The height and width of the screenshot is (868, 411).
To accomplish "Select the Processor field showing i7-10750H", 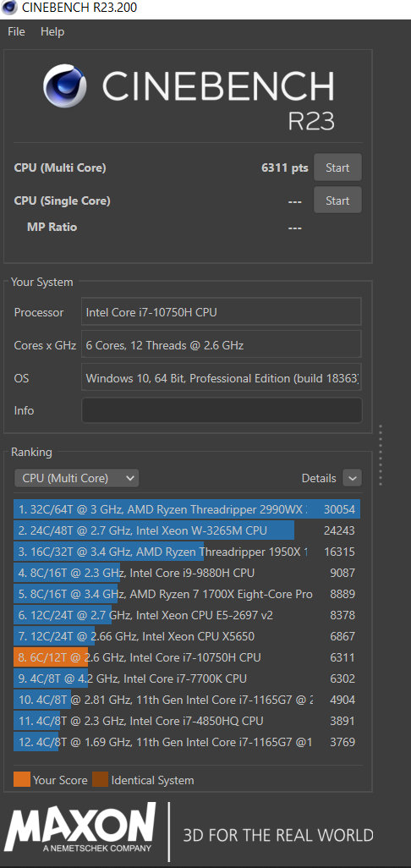I will click(222, 311).
